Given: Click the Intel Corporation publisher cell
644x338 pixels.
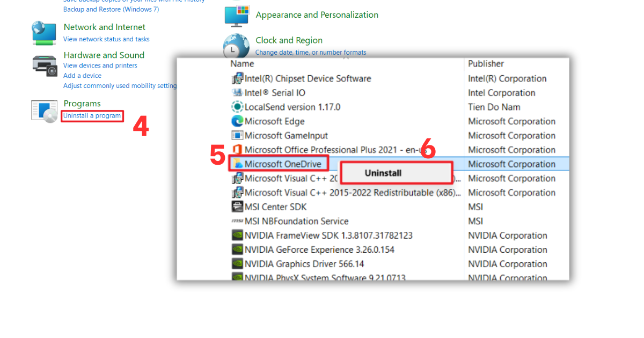Looking at the screenshot, I should [x=502, y=93].
